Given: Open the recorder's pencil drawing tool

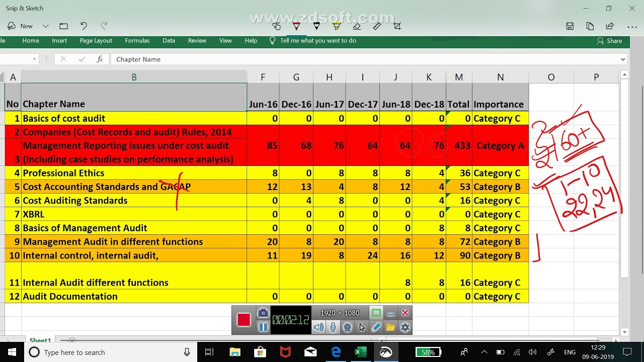Looking at the screenshot, I should 376,328.
